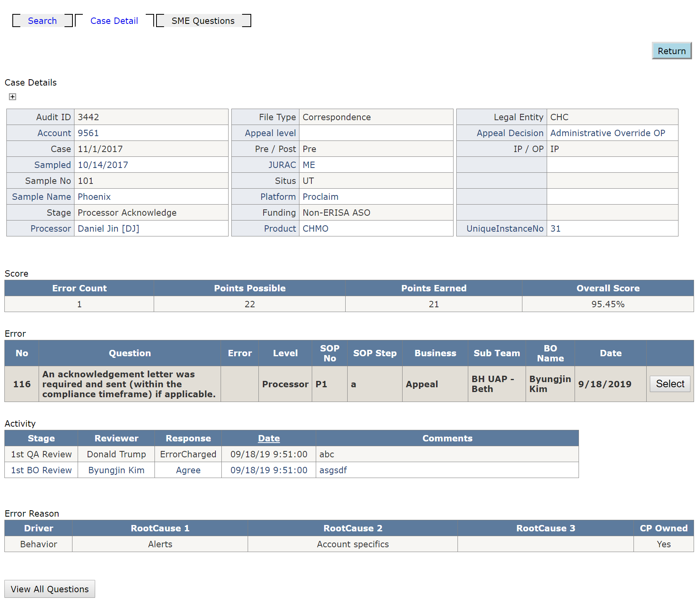Click the Points Possible header
Viewport: 700px width, 603px height.
250,288
